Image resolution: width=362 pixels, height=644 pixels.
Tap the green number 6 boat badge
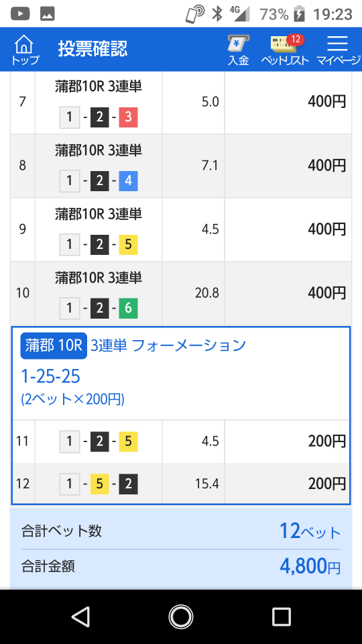(129, 309)
